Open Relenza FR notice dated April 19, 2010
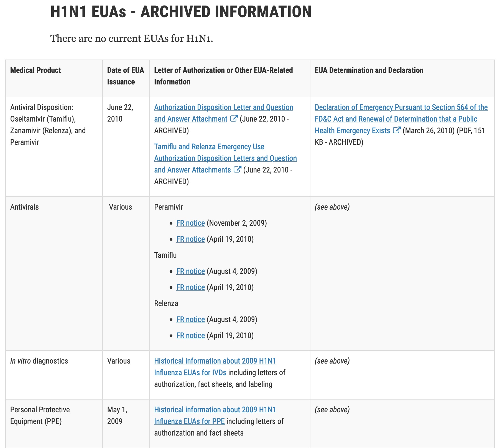This screenshot has height=448, width=500. point(190,336)
